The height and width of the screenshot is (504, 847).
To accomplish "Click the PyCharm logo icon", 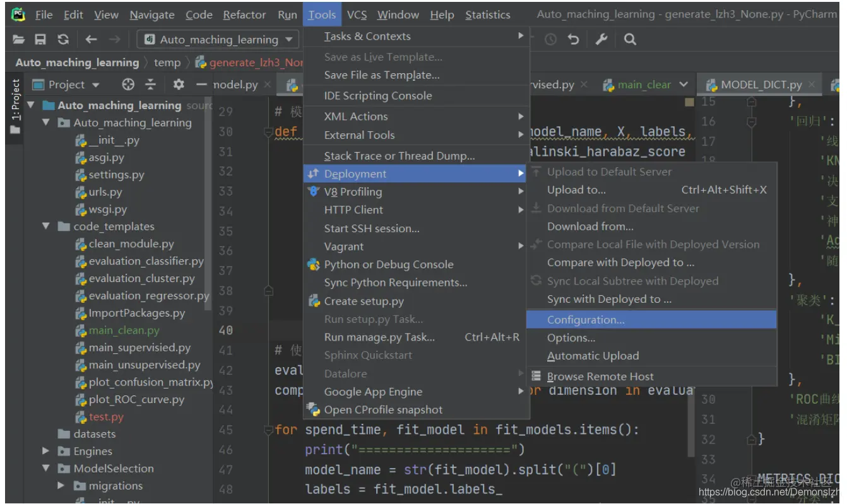I will (x=18, y=14).
